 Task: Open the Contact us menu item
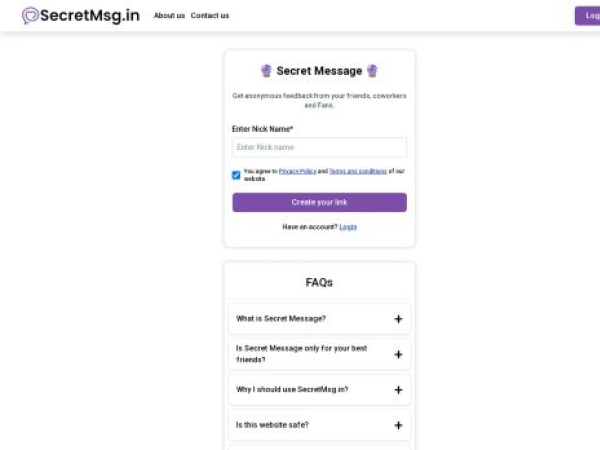point(210,16)
